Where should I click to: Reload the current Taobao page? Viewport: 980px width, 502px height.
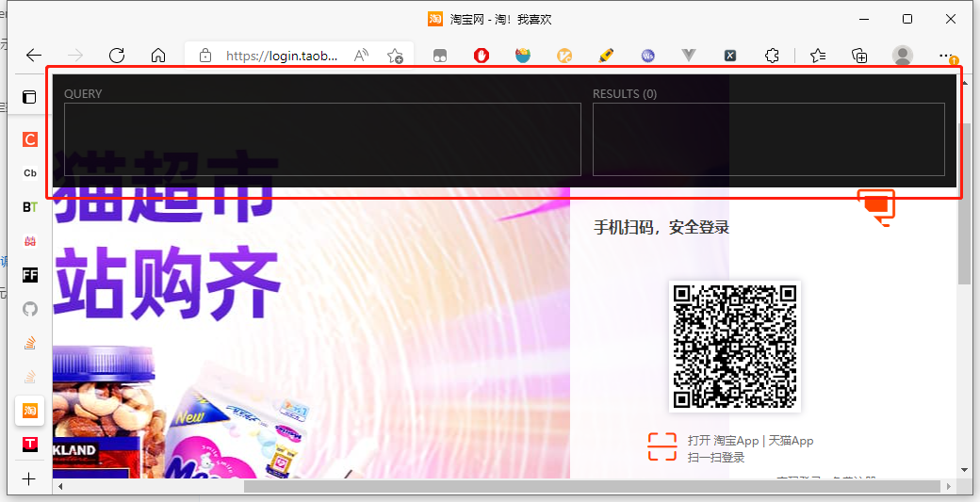117,56
